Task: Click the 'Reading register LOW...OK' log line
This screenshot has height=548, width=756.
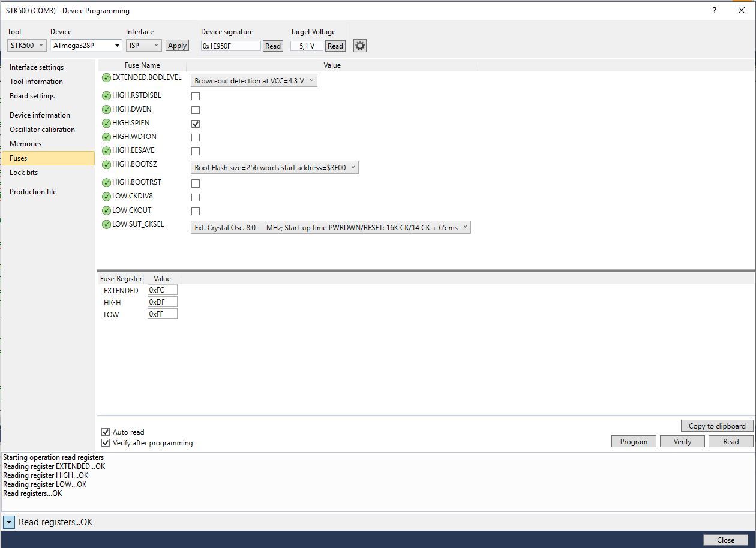Action: click(45, 484)
